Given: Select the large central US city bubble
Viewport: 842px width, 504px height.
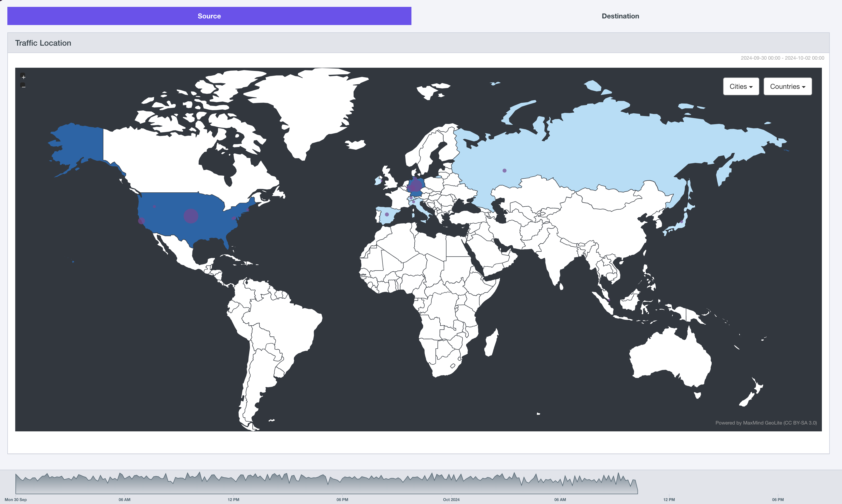Looking at the screenshot, I should [x=191, y=216].
